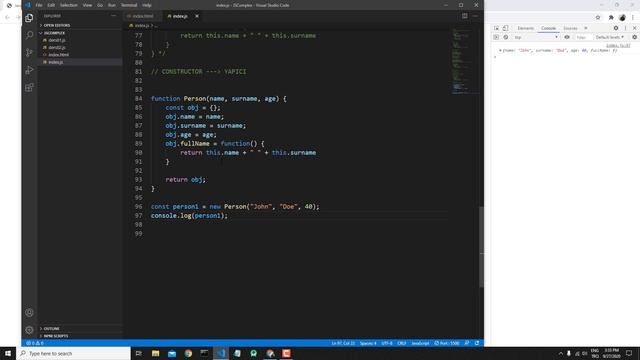The width and height of the screenshot is (640, 360).
Task: Click errors and warnings status bar indicator
Action: [x=35, y=343]
